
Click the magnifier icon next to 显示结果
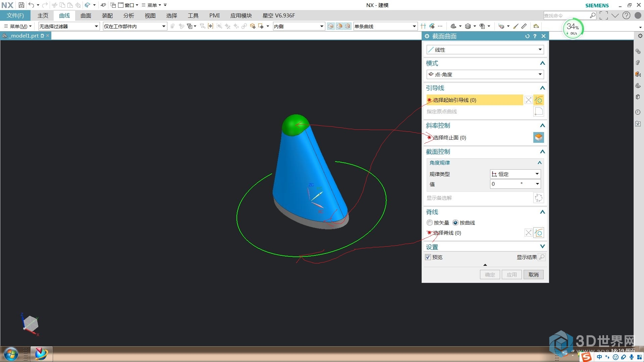[542, 257]
